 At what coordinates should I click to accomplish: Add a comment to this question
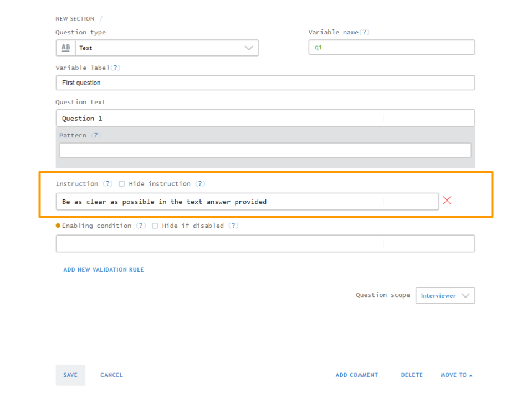(x=357, y=375)
